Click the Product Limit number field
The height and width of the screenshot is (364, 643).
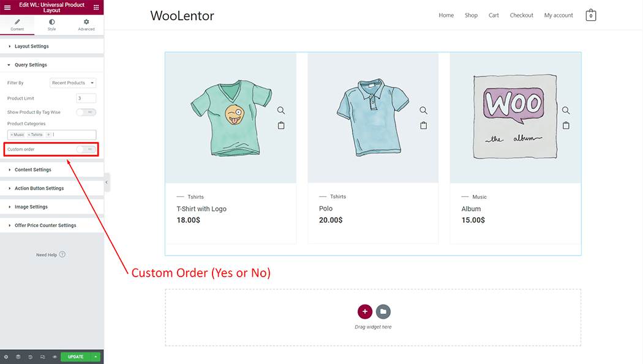(x=86, y=98)
